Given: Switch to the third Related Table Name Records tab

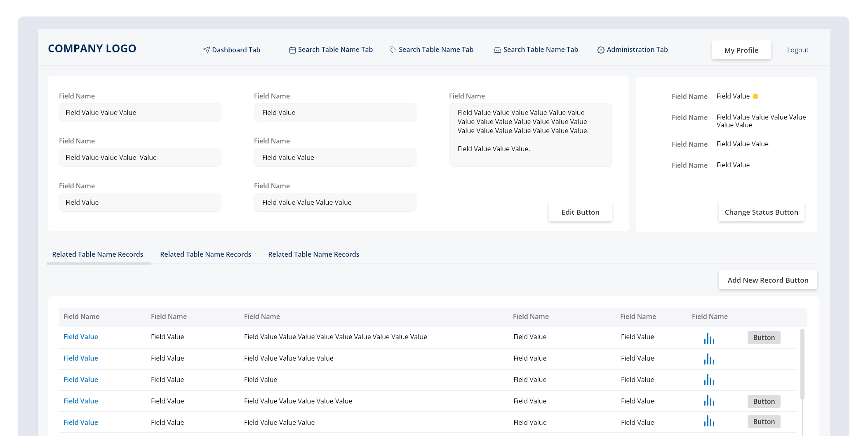Looking at the screenshot, I should 314,254.
